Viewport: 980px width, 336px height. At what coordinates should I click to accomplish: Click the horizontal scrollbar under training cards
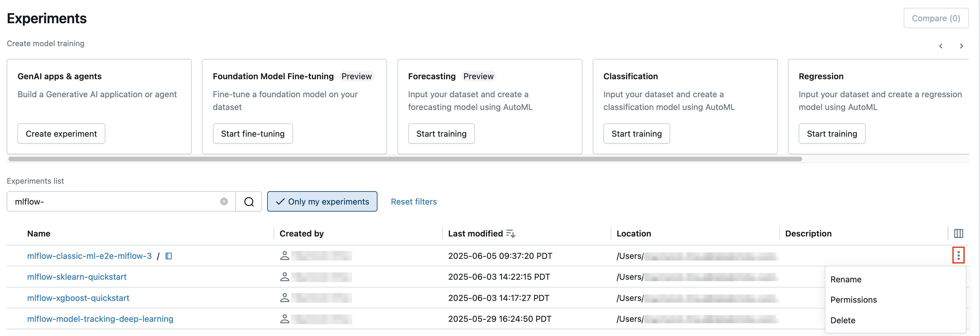coord(405,159)
